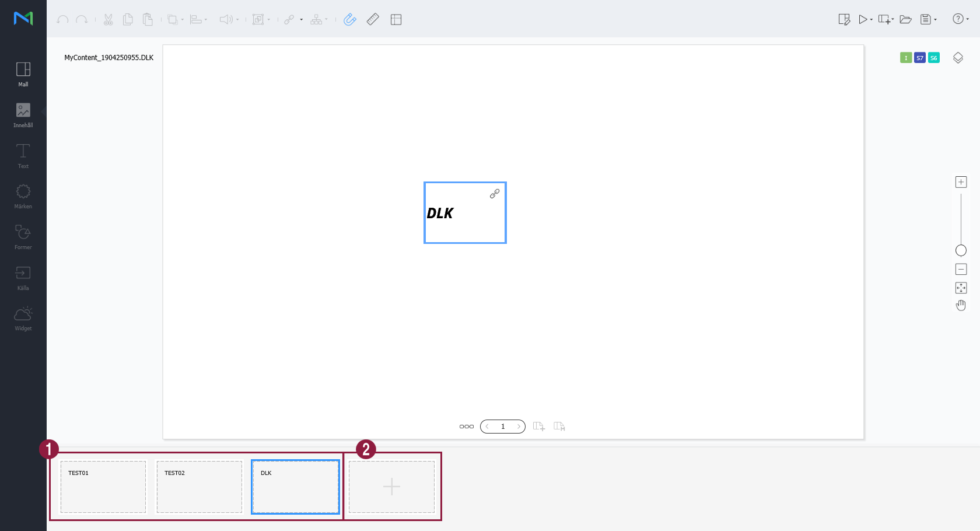Open the Innehåll content panel

pyautogui.click(x=23, y=115)
